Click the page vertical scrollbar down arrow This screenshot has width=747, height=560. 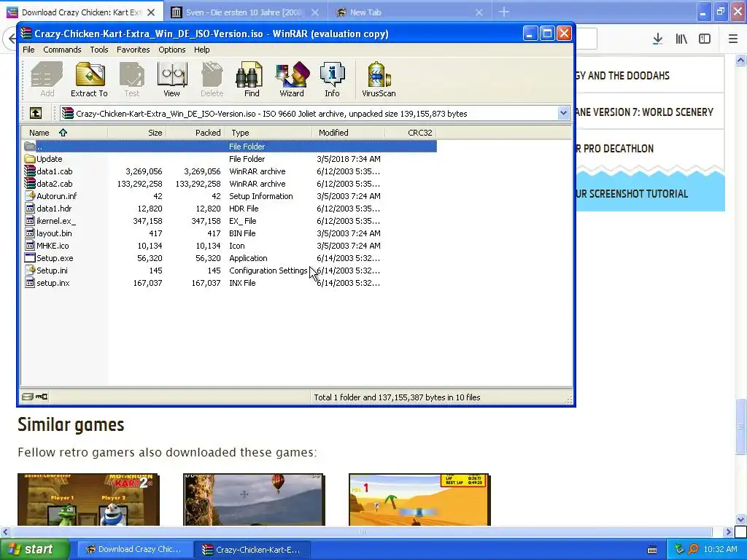coord(740,519)
